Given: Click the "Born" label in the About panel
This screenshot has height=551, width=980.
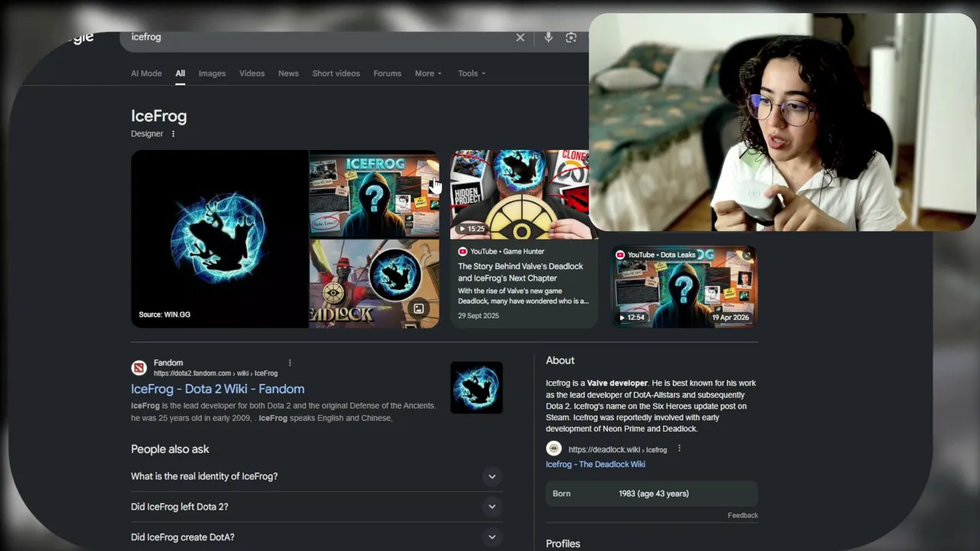Looking at the screenshot, I should click(562, 494).
